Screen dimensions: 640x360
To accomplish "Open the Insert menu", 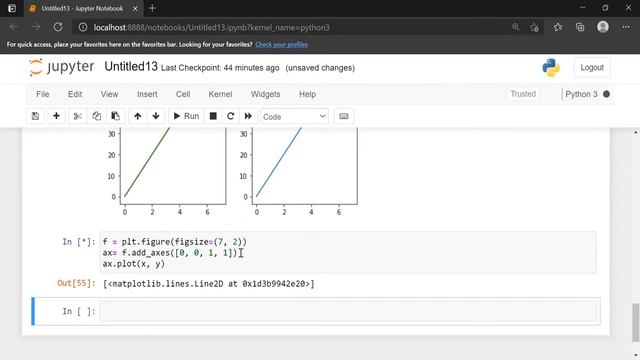I will (147, 94).
